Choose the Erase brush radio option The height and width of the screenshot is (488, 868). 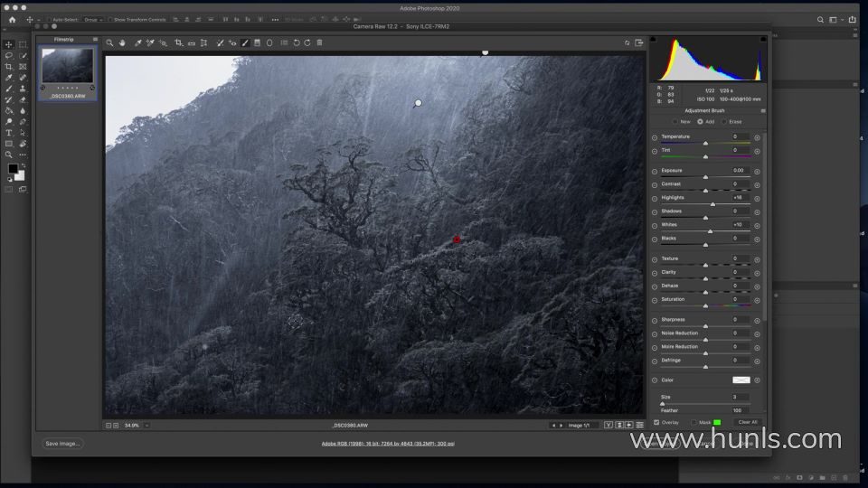pyautogui.click(x=724, y=122)
